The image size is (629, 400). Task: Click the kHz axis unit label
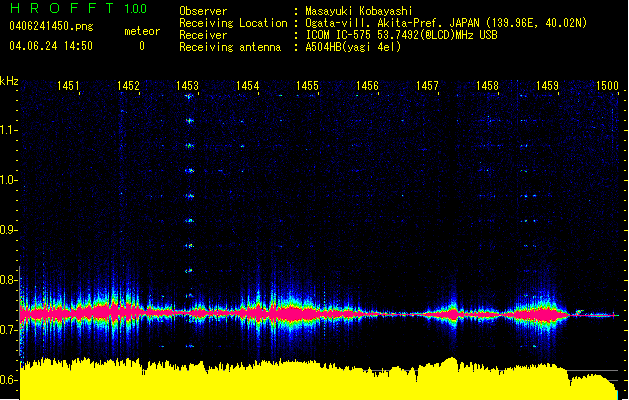click(x=9, y=81)
